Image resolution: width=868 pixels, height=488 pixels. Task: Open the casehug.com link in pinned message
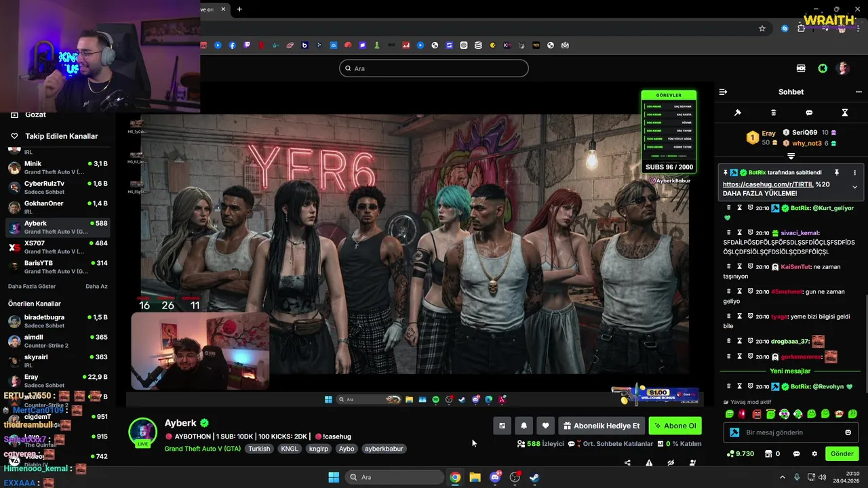pyautogui.click(x=768, y=184)
